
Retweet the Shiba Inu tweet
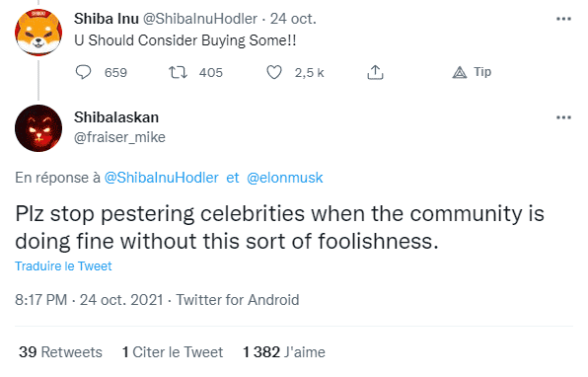(178, 72)
